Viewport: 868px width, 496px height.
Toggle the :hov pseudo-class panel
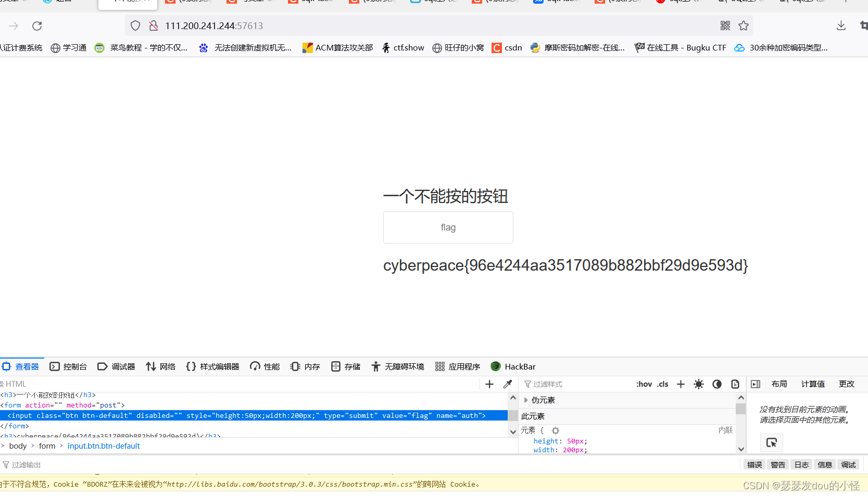(x=644, y=384)
